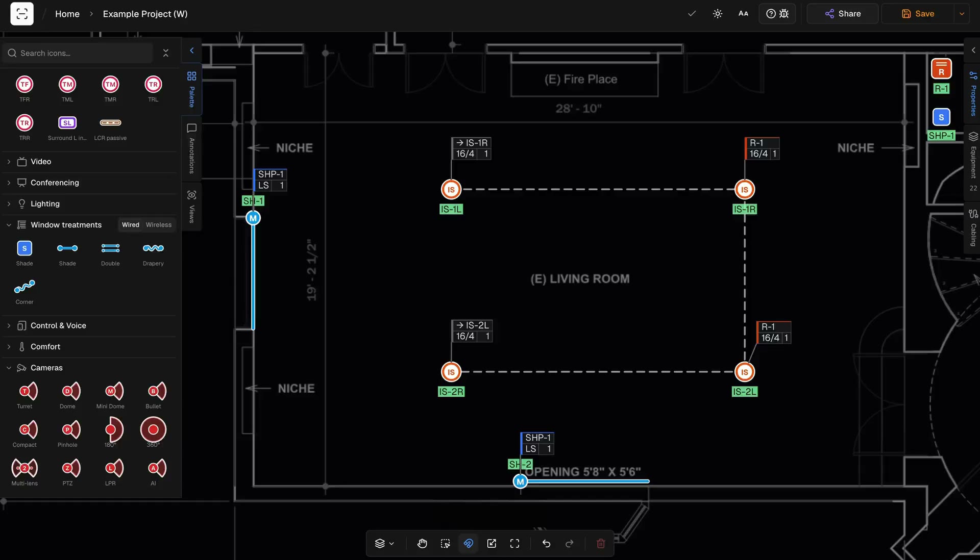
Task: Select the IS-1L speaker on the plan
Action: pyautogui.click(x=451, y=190)
